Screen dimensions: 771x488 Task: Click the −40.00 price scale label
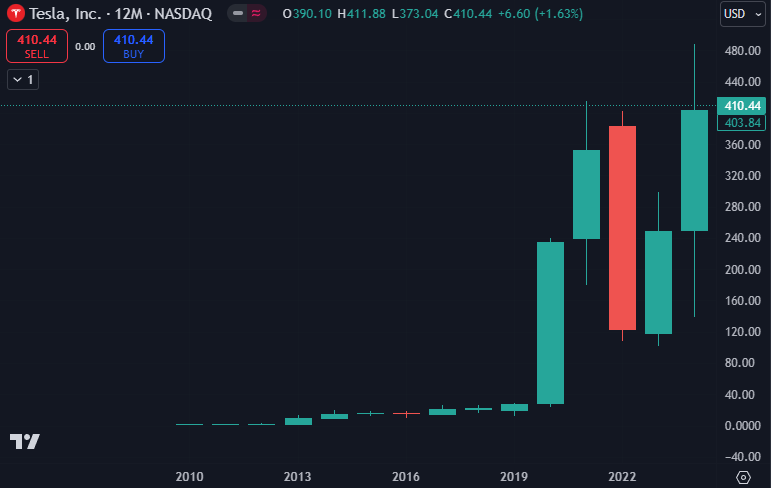coord(742,457)
